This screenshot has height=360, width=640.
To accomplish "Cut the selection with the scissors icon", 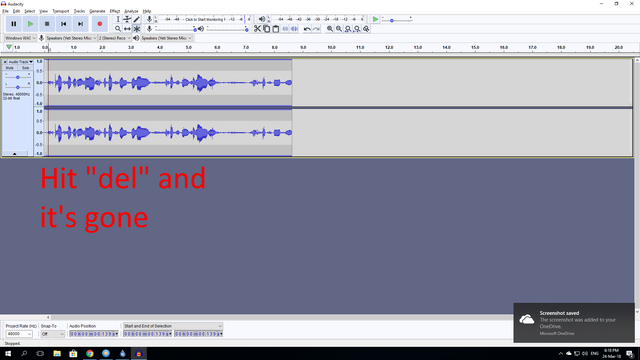I will [x=257, y=29].
